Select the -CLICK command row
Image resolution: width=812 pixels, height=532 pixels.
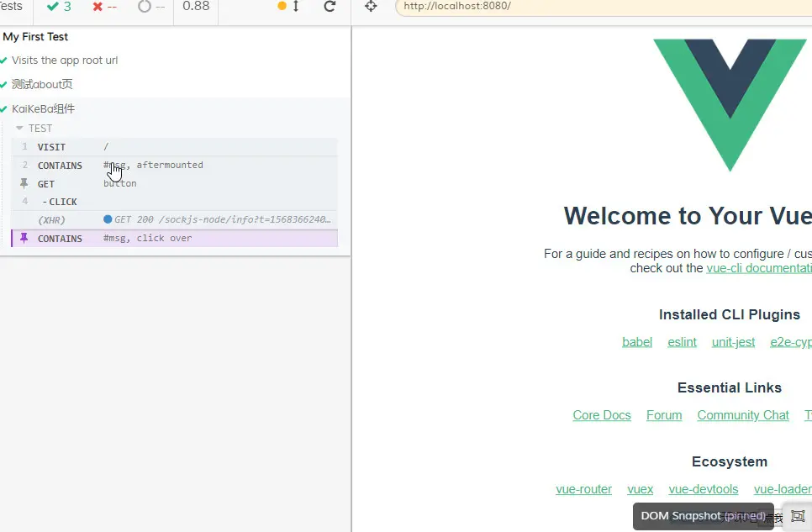coord(175,202)
